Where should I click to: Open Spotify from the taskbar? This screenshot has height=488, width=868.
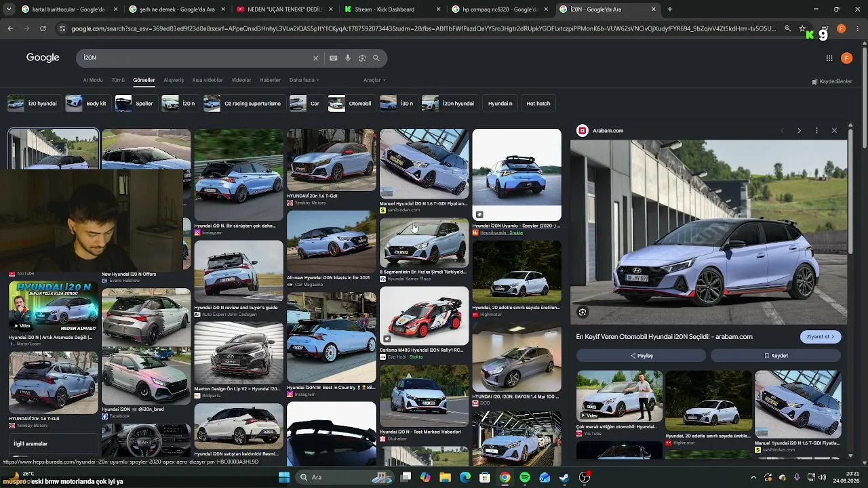pyautogui.click(x=525, y=477)
